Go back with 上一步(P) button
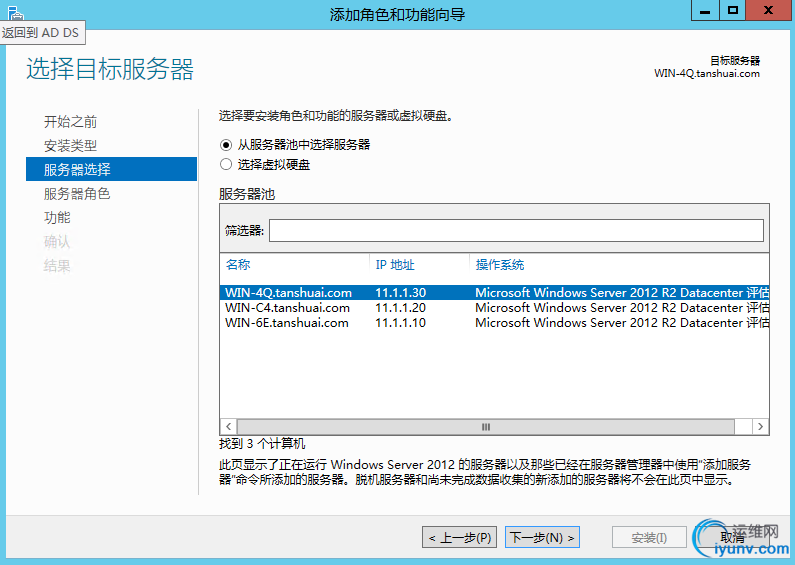Viewport: 795px width, 565px height. pyautogui.click(x=459, y=537)
